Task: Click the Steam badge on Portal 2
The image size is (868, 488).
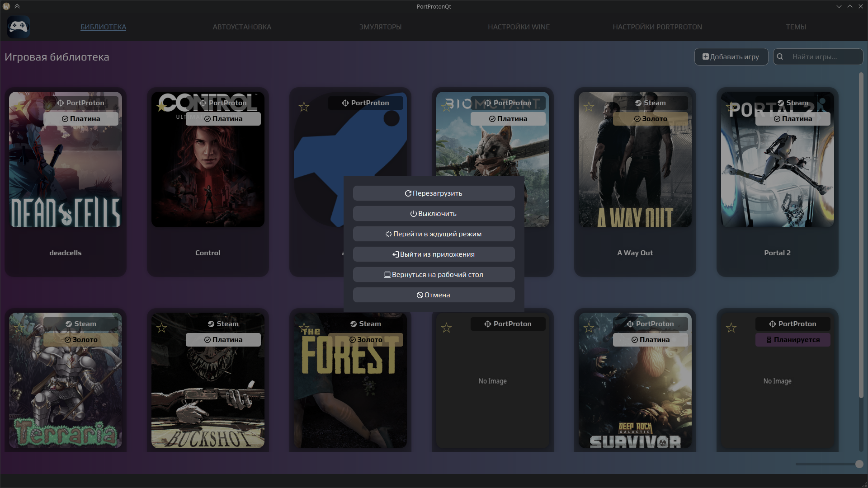Action: 793,103
